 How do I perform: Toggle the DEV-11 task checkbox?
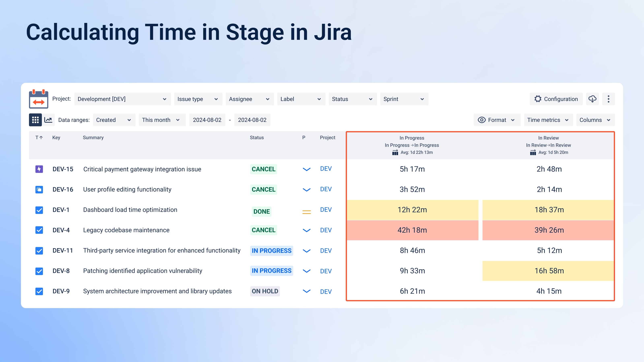coord(39,251)
